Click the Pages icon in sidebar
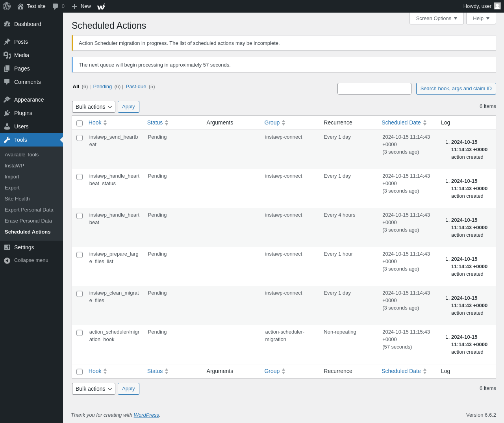 tap(7, 69)
